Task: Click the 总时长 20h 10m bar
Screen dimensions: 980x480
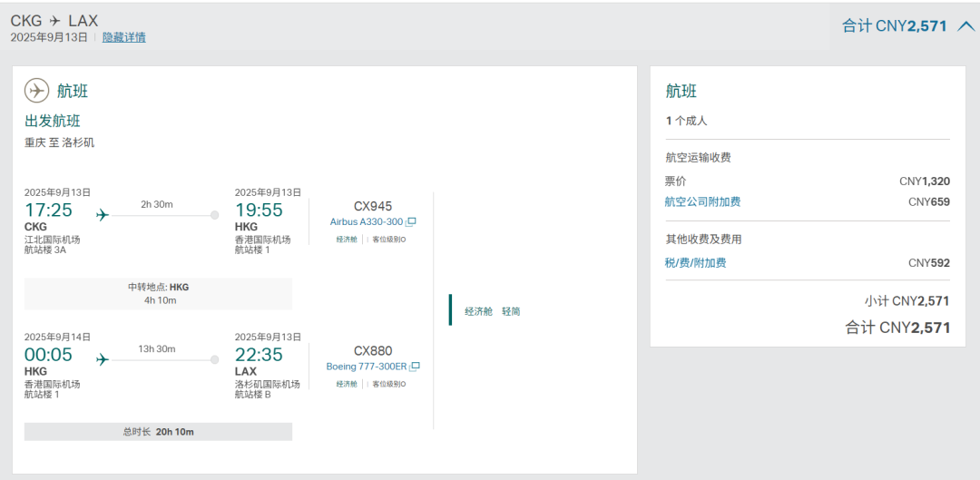Action: 159,432
